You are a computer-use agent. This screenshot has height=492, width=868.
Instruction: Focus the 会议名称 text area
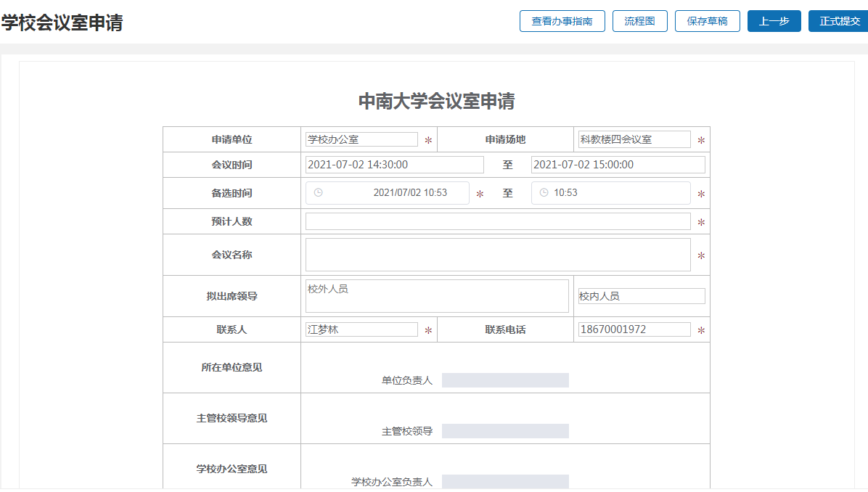point(498,255)
